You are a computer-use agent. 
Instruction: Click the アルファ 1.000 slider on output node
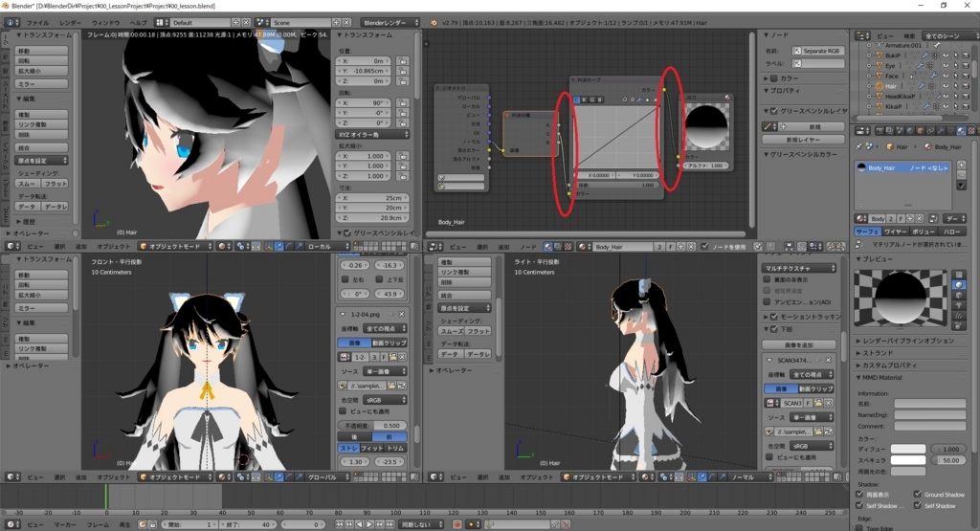706,166
